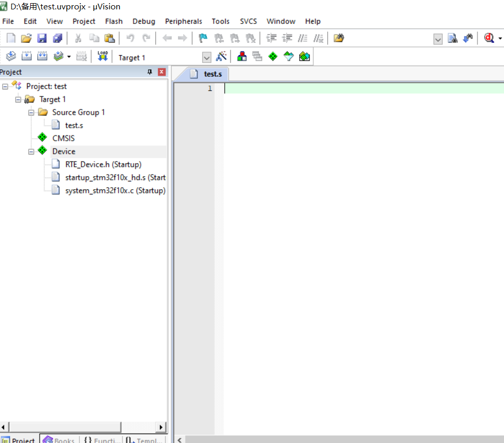This screenshot has width=504, height=443.
Task: Open the Target 1 selection dropdown
Action: pyautogui.click(x=207, y=57)
